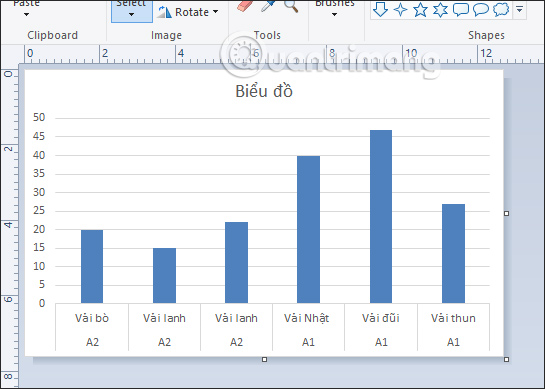Choose the oval callout shape
The image size is (545, 389).
click(x=481, y=9)
